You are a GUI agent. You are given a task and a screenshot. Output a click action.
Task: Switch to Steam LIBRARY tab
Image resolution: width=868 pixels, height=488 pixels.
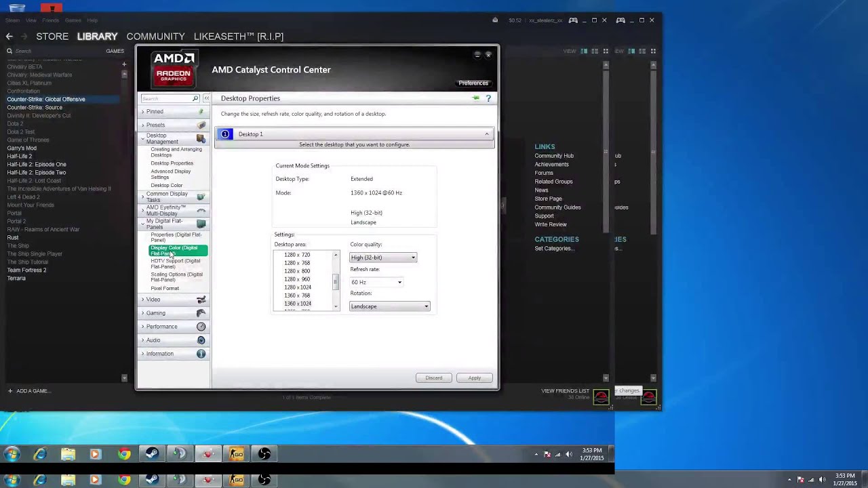click(x=97, y=37)
